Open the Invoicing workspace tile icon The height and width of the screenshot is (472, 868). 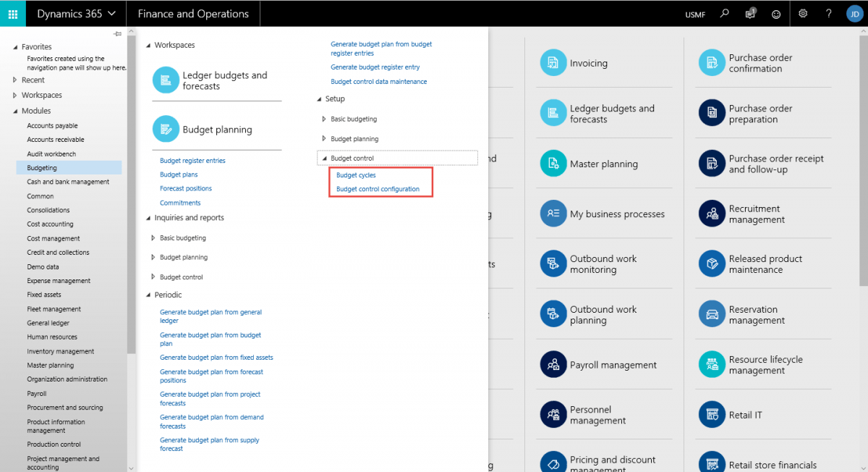coord(553,63)
